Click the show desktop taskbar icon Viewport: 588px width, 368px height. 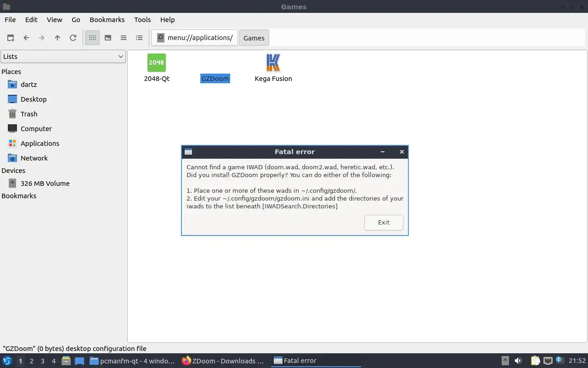tap(79, 361)
